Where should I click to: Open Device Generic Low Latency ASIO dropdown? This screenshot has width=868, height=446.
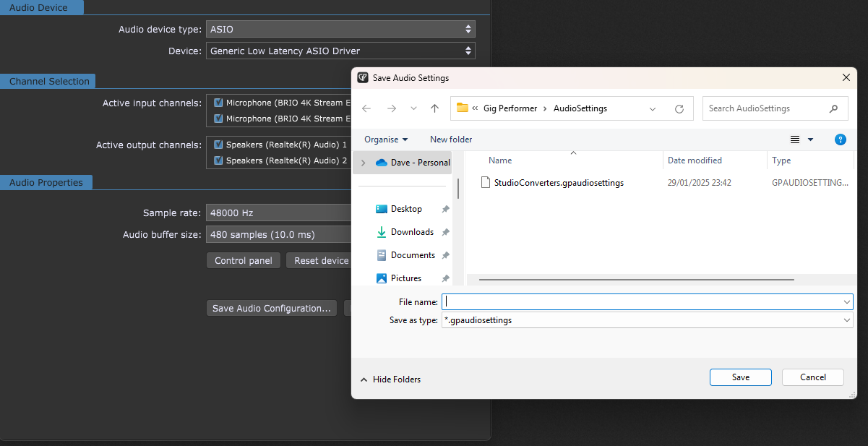340,51
